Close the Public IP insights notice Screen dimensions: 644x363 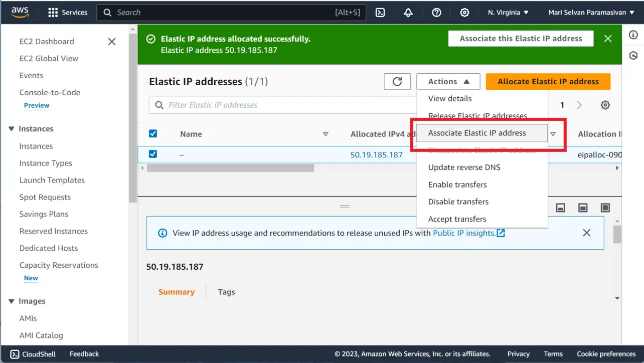point(586,233)
